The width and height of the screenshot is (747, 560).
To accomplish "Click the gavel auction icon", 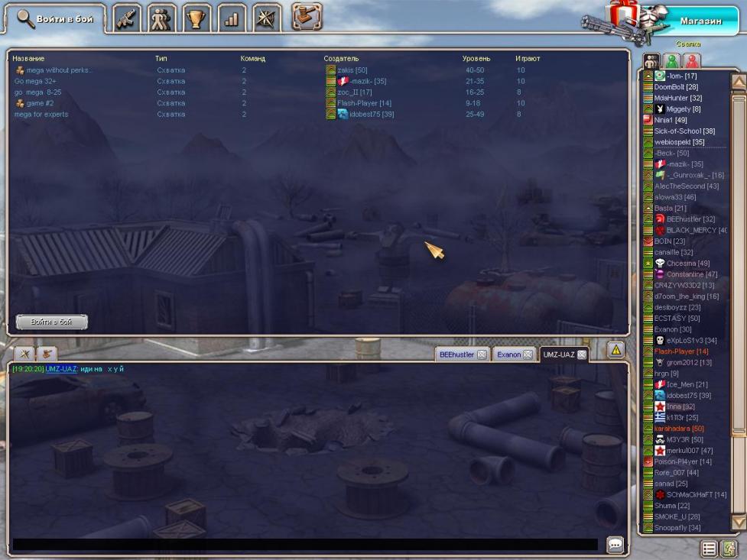I will click(307, 17).
